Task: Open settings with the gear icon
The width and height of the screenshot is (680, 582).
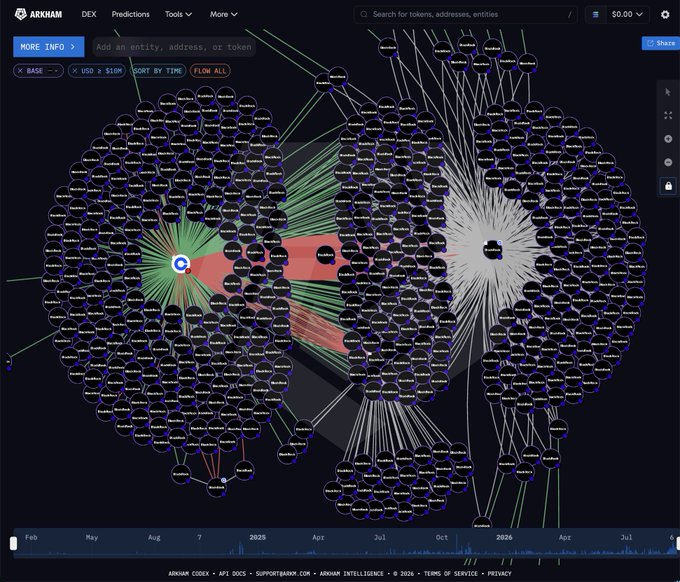Action: (665, 14)
